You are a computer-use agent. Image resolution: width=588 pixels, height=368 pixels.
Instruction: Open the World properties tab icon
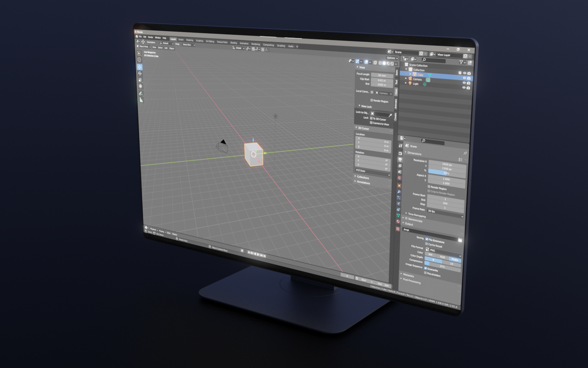[400, 178]
